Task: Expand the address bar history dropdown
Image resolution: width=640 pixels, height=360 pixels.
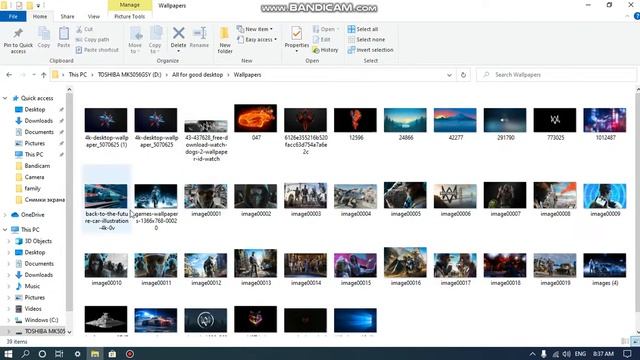Action: pos(449,75)
